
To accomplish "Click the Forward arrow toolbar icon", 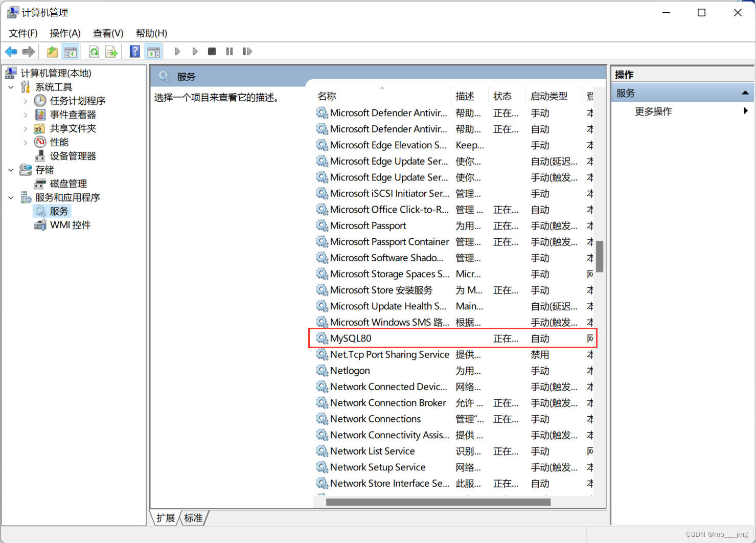I will coord(29,52).
